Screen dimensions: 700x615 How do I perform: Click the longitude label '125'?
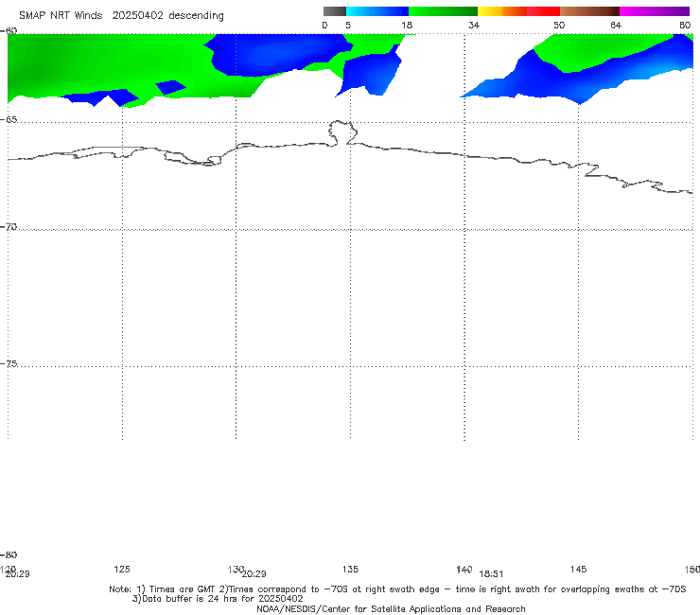[x=122, y=569]
